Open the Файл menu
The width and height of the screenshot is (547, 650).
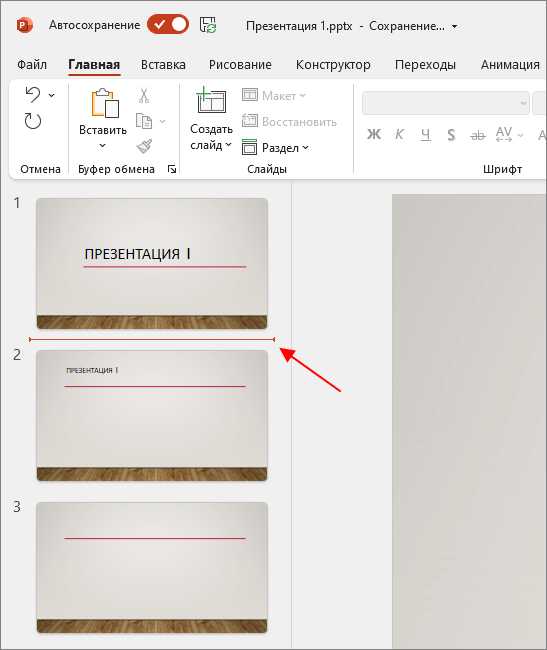coord(32,65)
